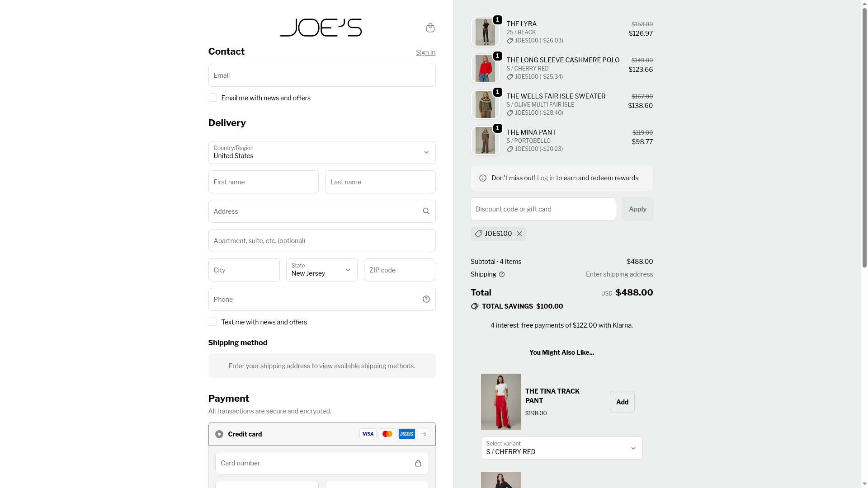Viewport: 868px width, 488px height.
Task: Click the City input field
Action: click(244, 270)
